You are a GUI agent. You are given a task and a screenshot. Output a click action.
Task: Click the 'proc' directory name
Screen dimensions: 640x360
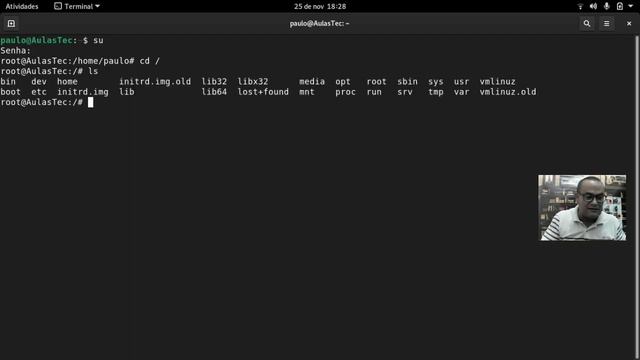tap(345, 92)
